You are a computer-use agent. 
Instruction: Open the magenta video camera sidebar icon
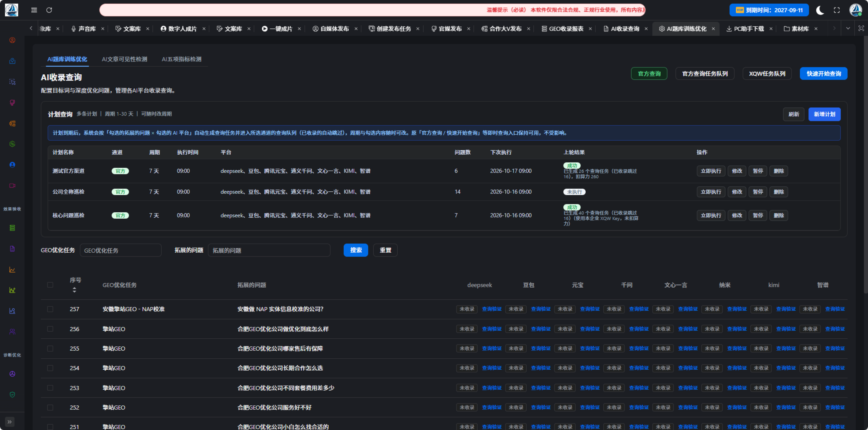pos(13,185)
